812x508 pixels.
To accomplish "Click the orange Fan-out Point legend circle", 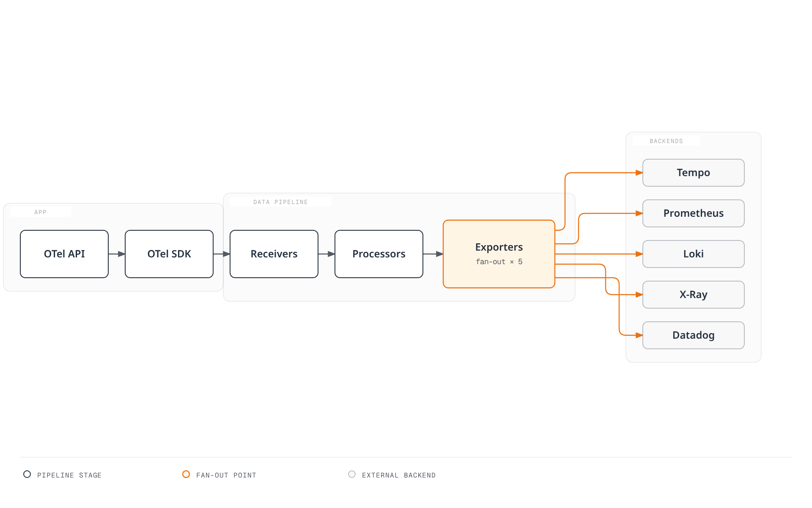I will [x=186, y=474].
